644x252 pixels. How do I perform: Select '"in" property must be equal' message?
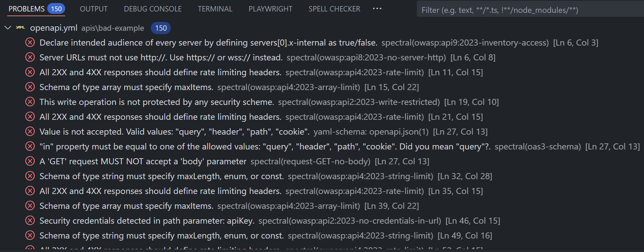[x=265, y=147]
